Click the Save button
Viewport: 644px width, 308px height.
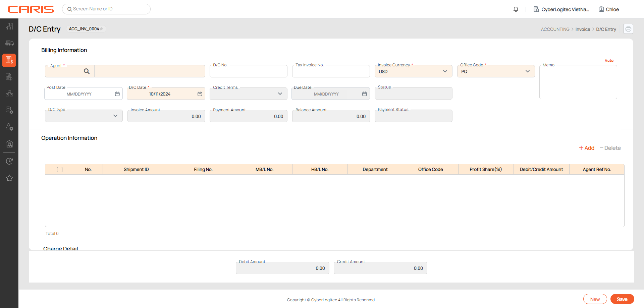[x=622, y=299]
